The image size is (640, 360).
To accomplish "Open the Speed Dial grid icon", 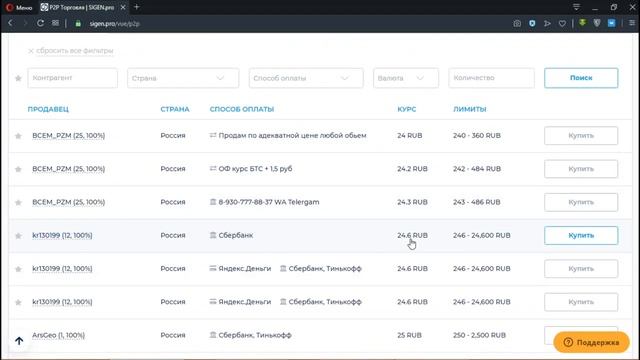I will [56, 23].
